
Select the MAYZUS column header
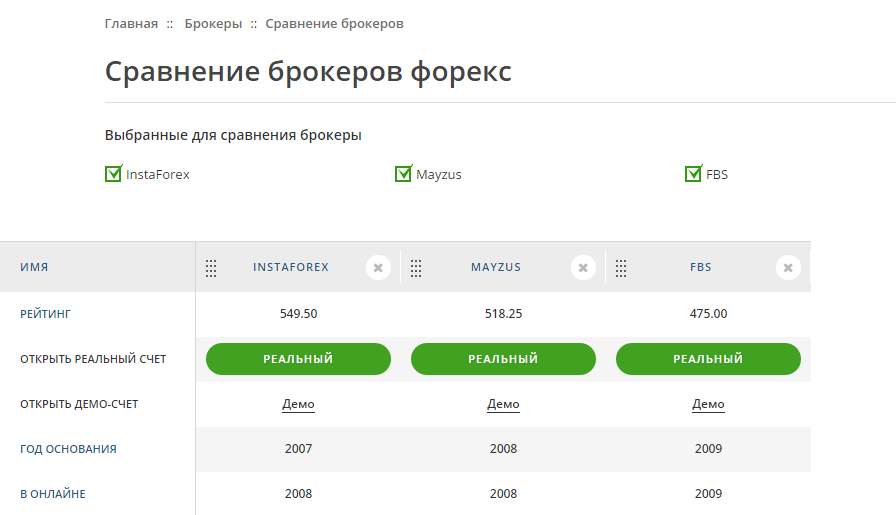[x=496, y=267]
